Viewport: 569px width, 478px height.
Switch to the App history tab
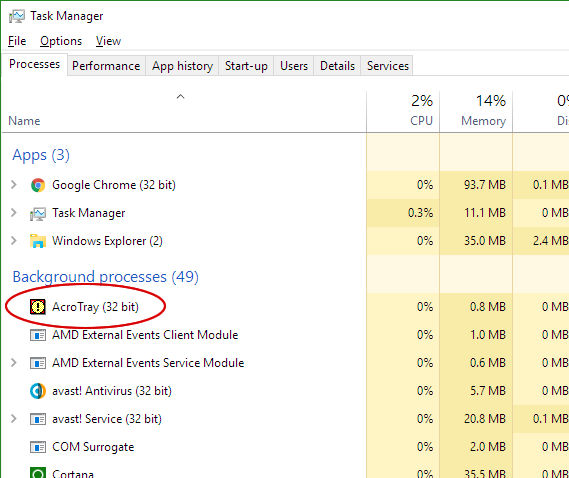pyautogui.click(x=183, y=66)
